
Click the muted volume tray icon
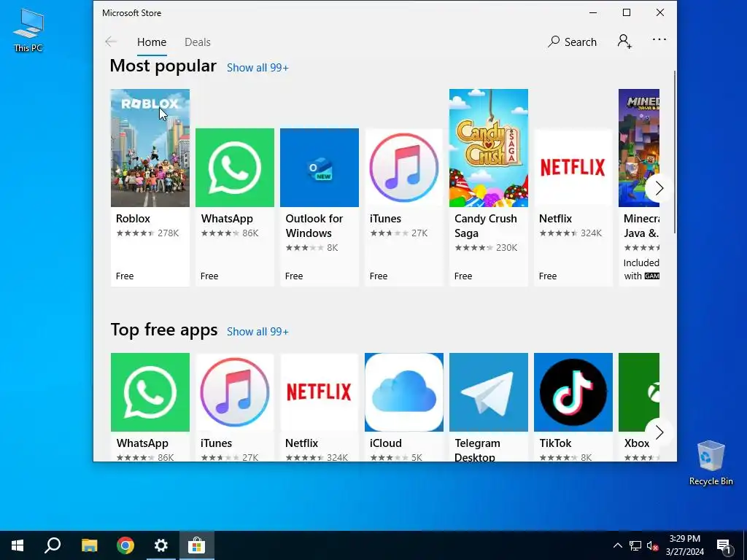(652, 545)
